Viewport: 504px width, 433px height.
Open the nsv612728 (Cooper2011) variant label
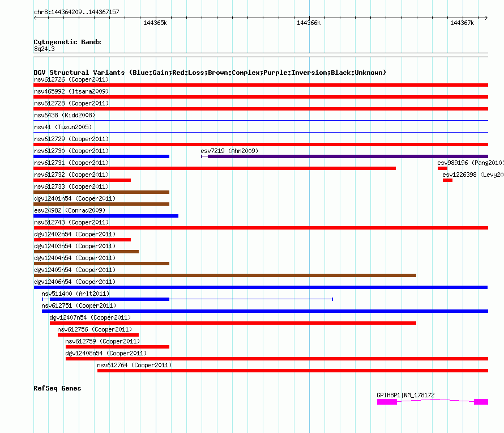click(71, 103)
